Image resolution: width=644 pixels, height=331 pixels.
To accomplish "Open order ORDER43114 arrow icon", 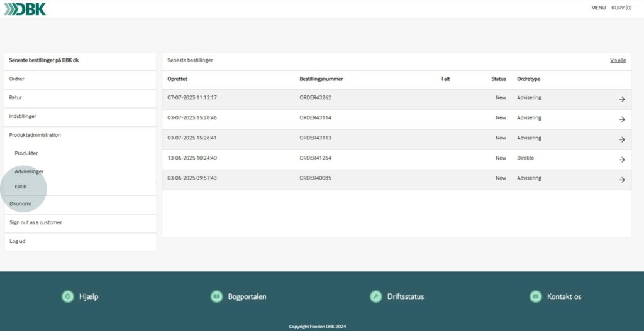I will click(621, 119).
